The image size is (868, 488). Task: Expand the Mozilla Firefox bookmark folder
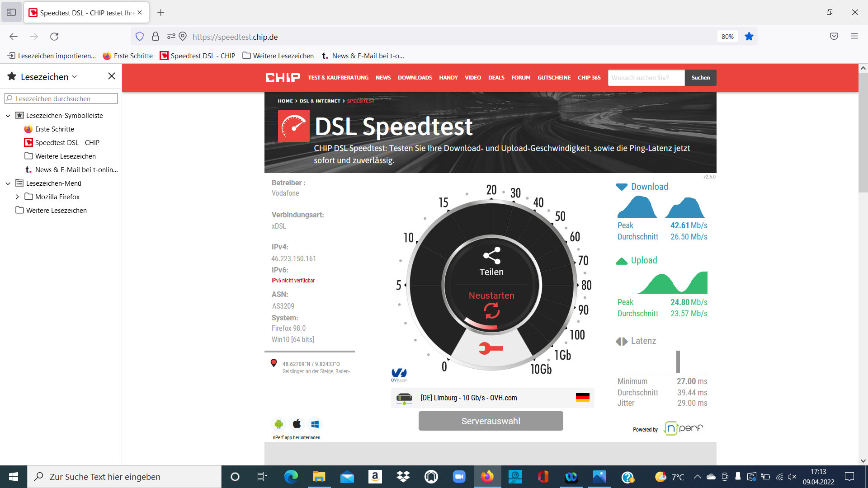17,197
